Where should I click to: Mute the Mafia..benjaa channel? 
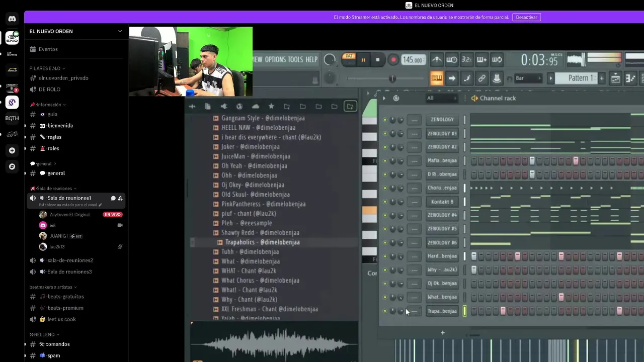(x=385, y=161)
